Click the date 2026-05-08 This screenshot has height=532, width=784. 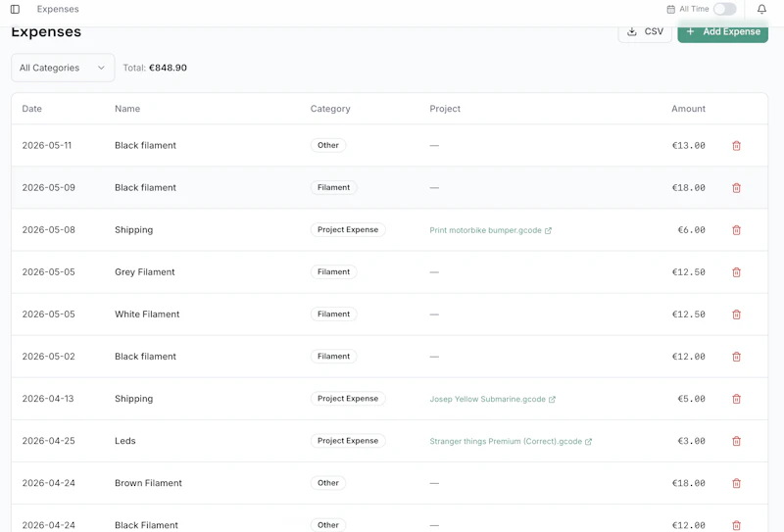point(48,230)
